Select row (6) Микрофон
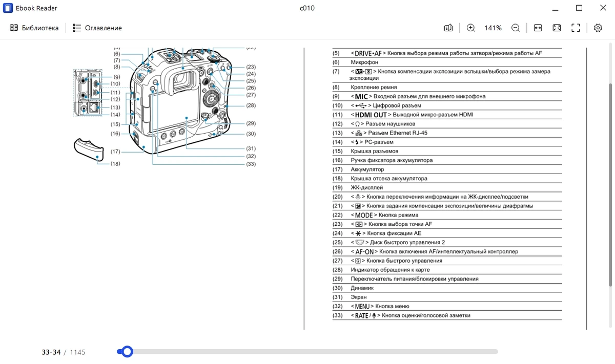Screen dimensions: 615x364 pyautogui.click(x=447, y=62)
